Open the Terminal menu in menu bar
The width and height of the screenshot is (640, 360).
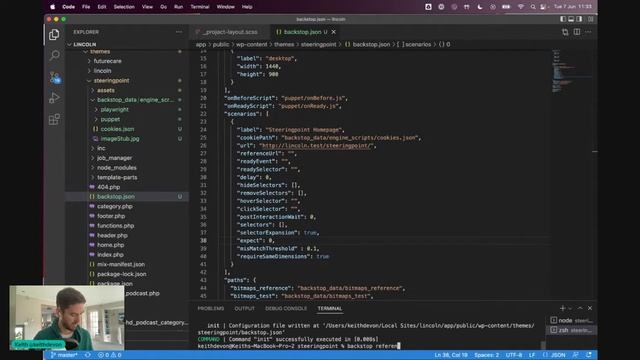[x=200, y=7]
